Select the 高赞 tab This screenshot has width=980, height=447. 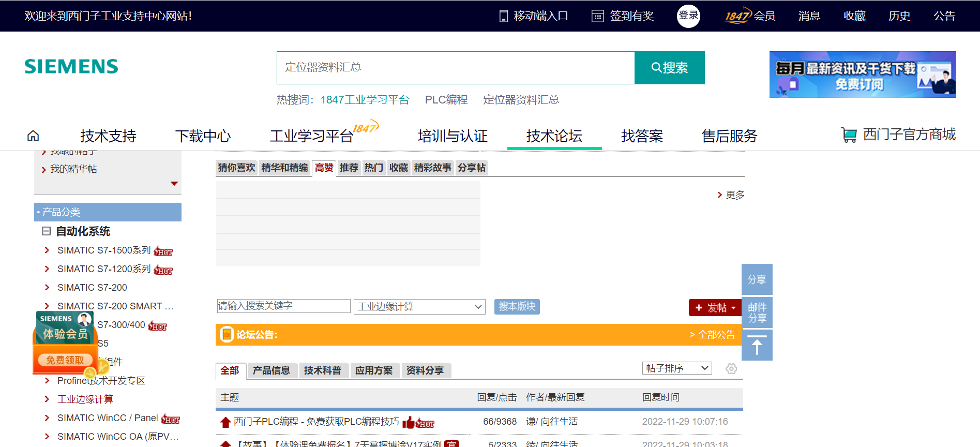coord(324,168)
